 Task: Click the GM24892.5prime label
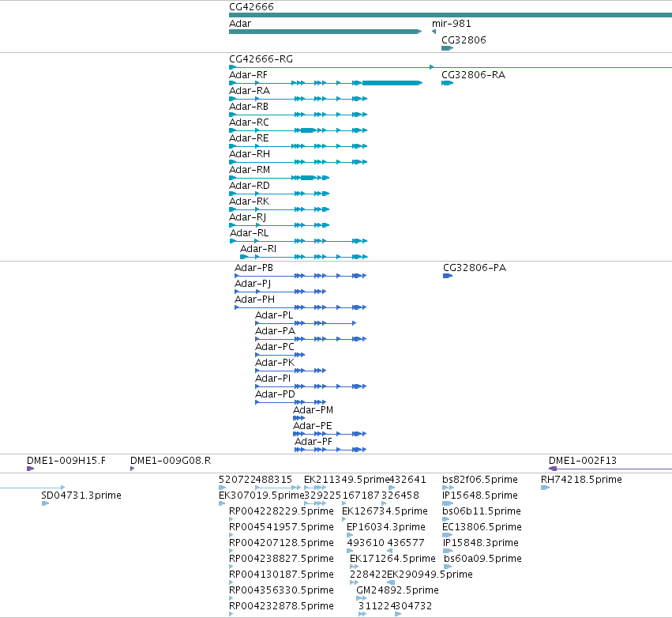[x=397, y=590]
